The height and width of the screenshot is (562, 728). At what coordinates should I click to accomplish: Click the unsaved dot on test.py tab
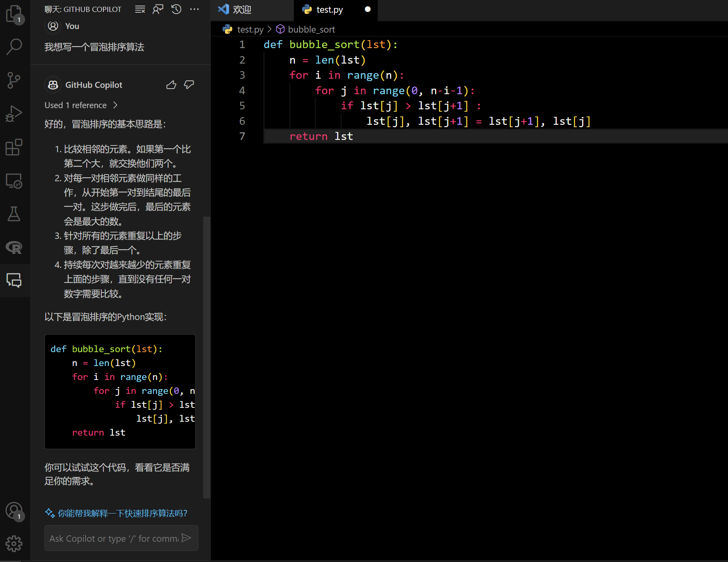tap(368, 9)
